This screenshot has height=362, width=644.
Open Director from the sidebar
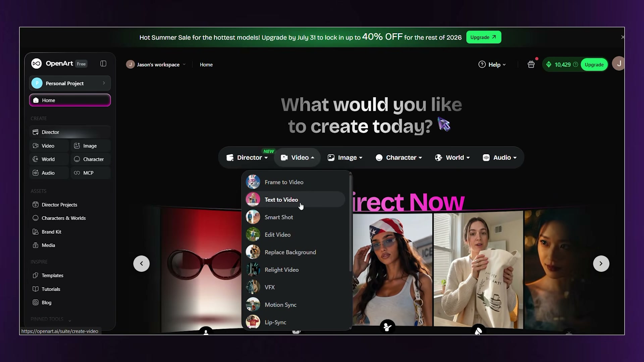(x=70, y=132)
